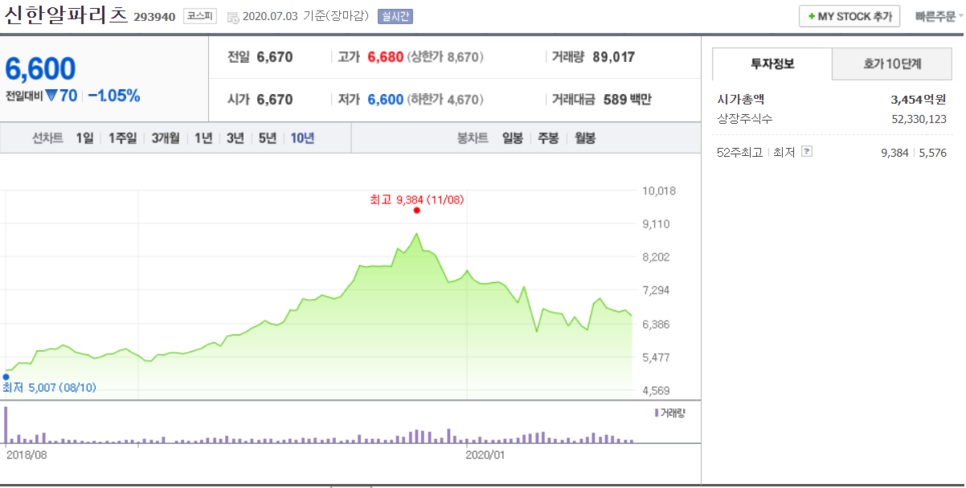Image resolution: width=966 pixels, height=488 pixels.
Task: Switch to the 호가 10단계 tab
Action: click(x=892, y=64)
